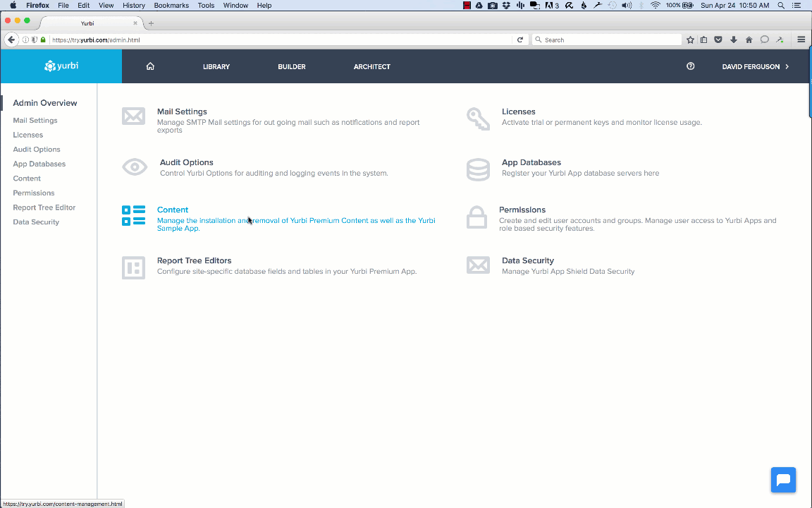The height and width of the screenshot is (508, 812).
Task: Reload the page with the refresh button
Action: pos(520,40)
